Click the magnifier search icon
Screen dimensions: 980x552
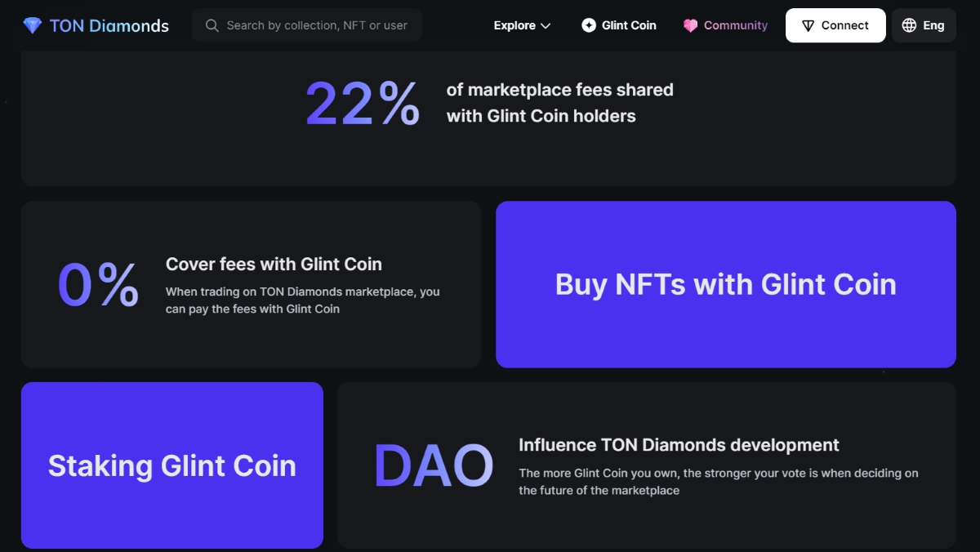(x=212, y=25)
